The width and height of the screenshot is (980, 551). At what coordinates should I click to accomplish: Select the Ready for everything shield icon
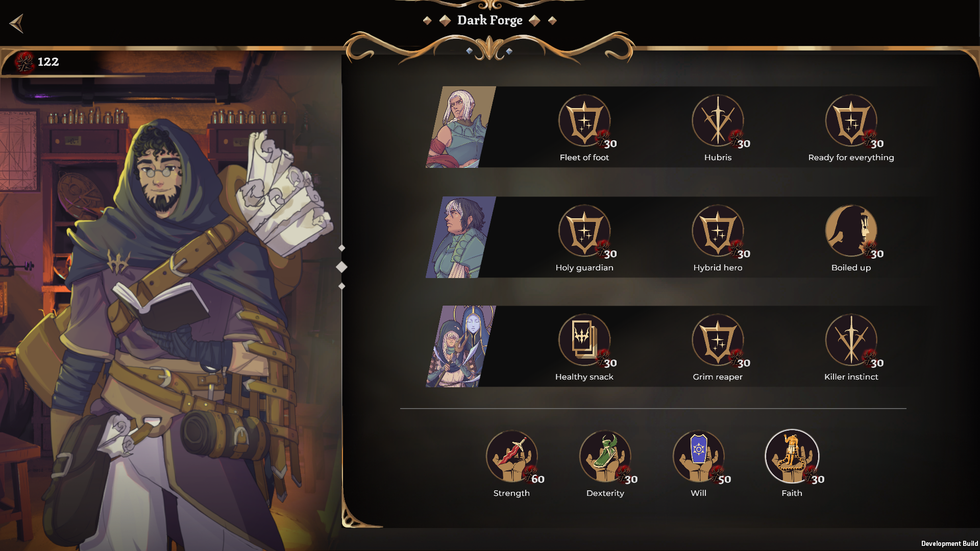[851, 121]
